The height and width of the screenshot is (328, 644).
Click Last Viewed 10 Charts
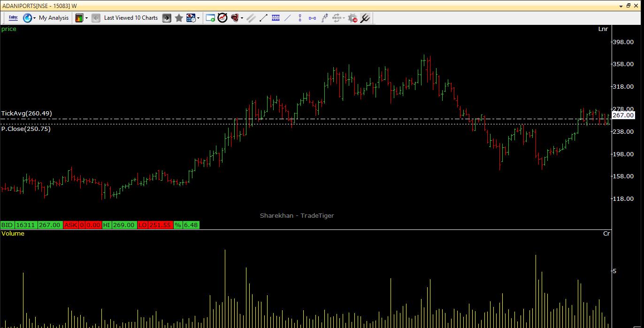130,18
